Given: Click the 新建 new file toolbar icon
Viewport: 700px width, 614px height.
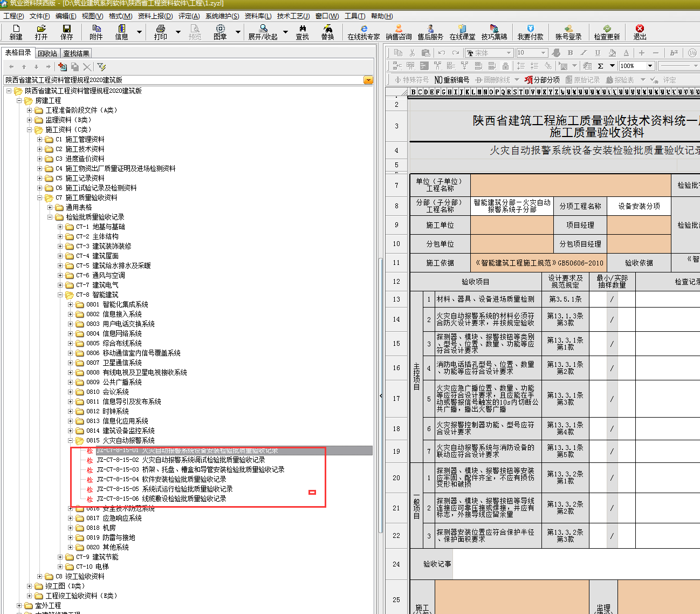Looking at the screenshot, I should tap(16, 32).
